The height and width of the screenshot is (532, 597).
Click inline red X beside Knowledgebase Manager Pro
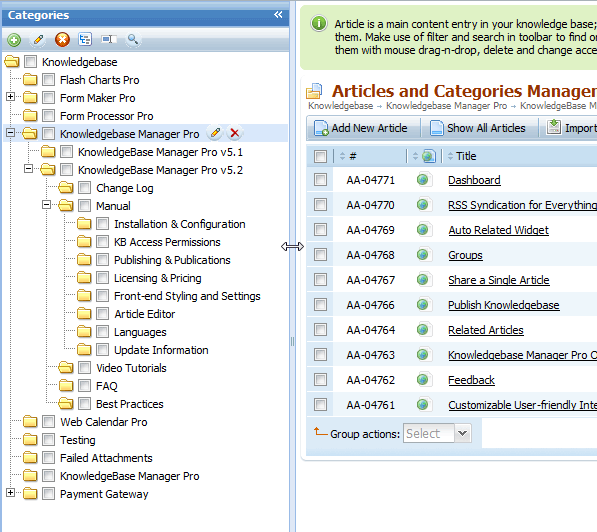click(x=235, y=133)
